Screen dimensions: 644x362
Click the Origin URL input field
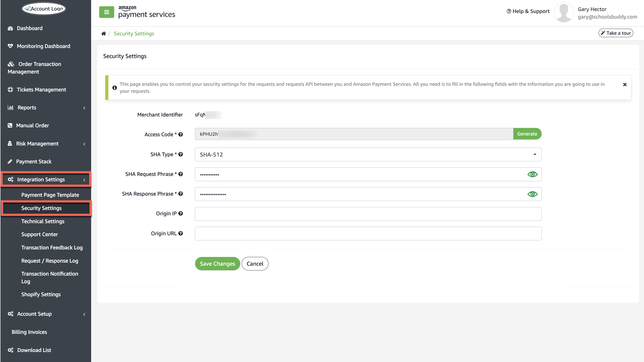point(368,234)
